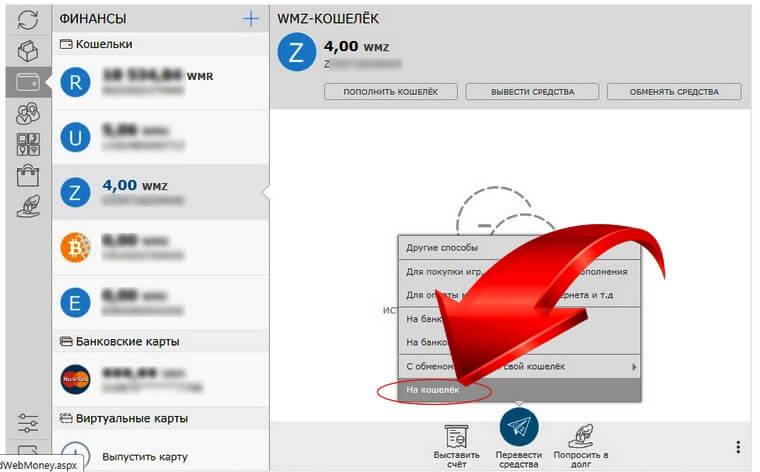Click Попросить в долг icon
760x472 pixels.
[581, 436]
